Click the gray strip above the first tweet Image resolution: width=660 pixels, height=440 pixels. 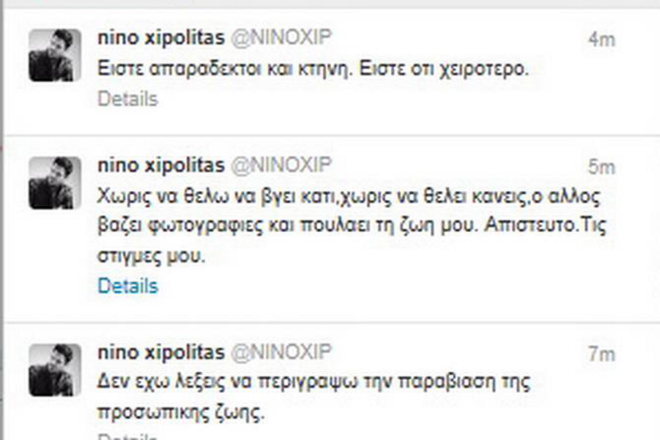tap(330, 4)
